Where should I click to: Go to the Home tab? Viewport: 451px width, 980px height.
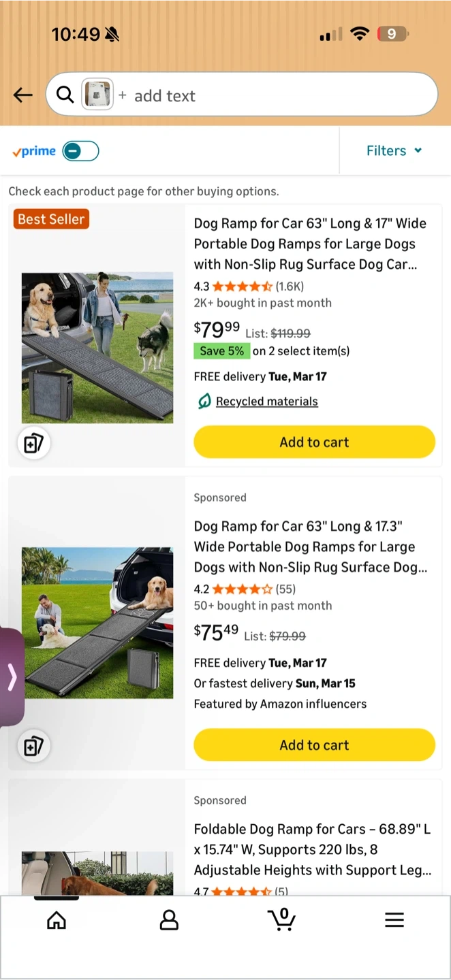click(x=57, y=920)
